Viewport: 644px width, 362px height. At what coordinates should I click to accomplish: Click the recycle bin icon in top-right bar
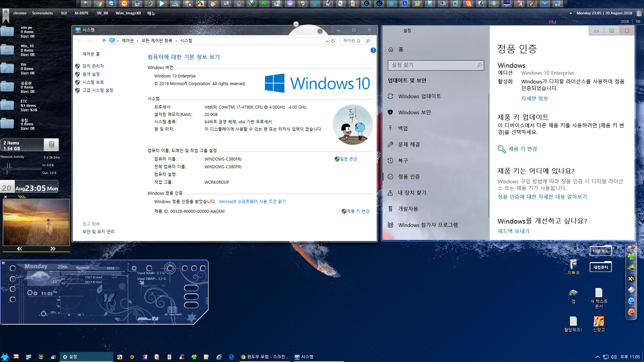click(x=639, y=13)
